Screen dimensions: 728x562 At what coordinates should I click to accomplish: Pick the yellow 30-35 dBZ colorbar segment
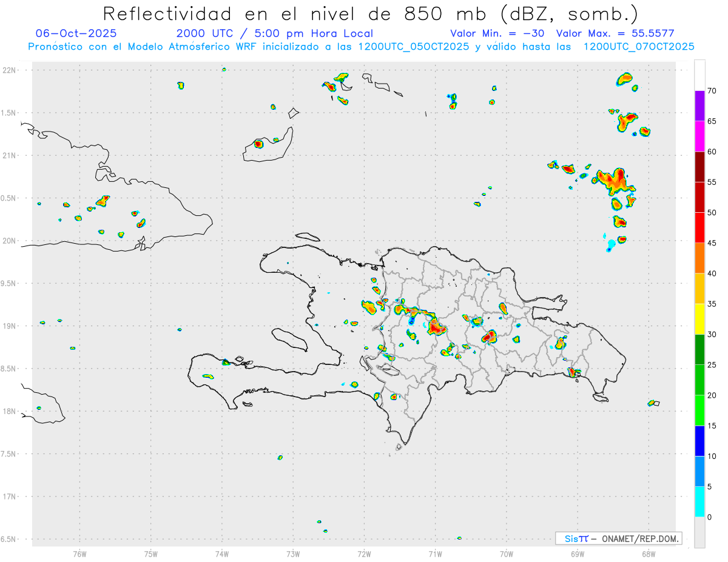(699, 319)
